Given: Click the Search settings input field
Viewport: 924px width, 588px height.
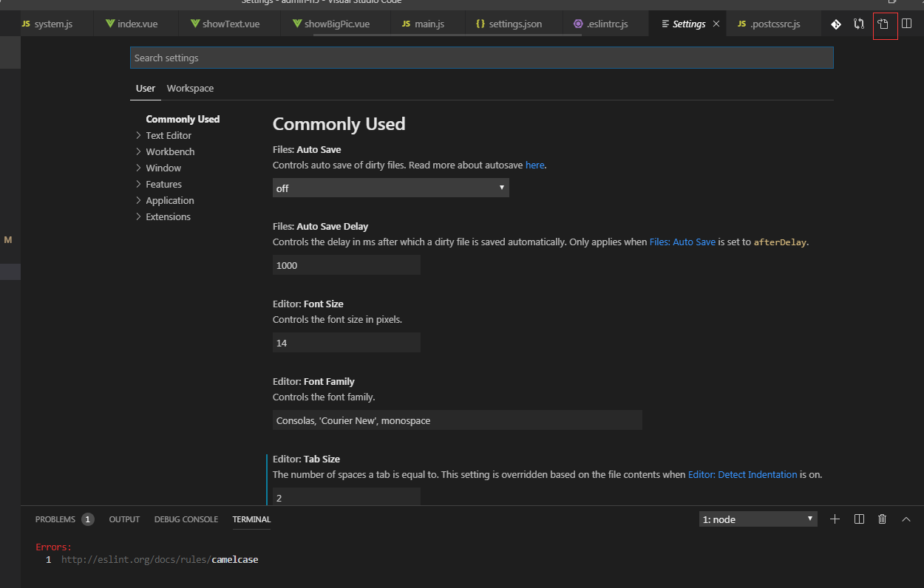Looking at the screenshot, I should [x=480, y=58].
